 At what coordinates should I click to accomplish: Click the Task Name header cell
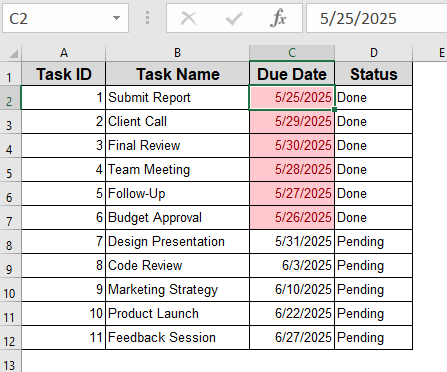177,74
